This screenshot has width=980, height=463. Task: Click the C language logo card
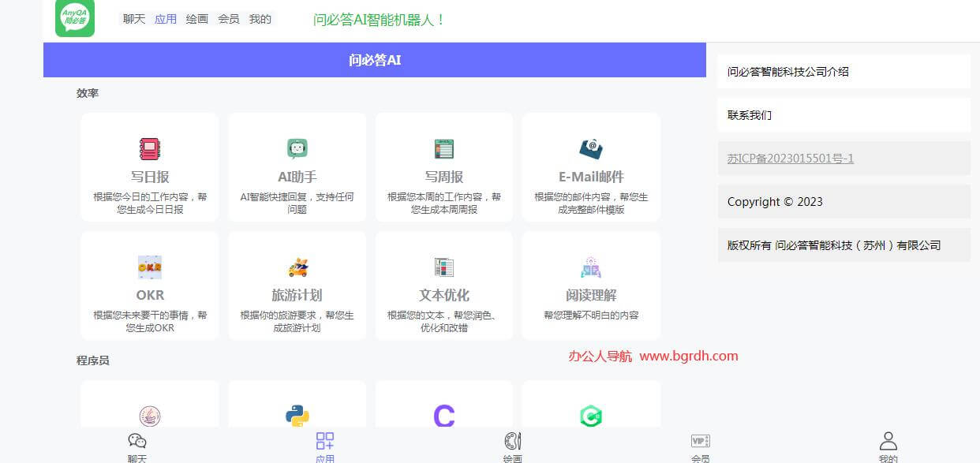pos(443,414)
